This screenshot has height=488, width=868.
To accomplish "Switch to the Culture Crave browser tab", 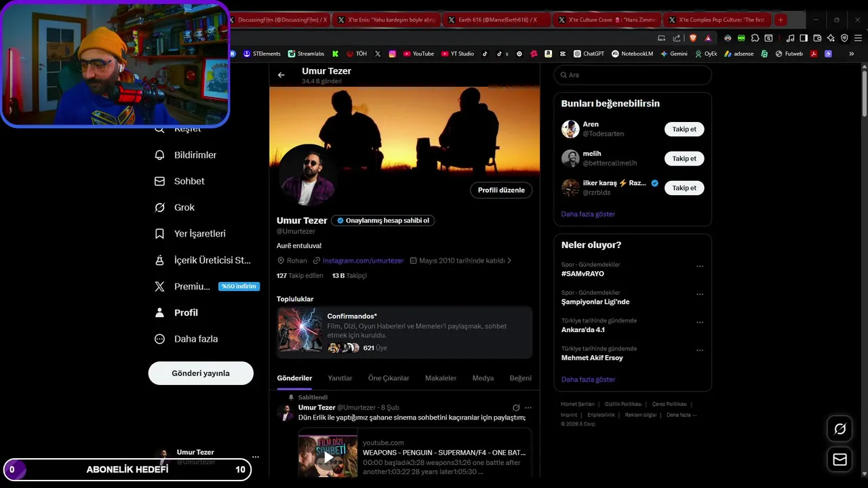I will click(607, 20).
